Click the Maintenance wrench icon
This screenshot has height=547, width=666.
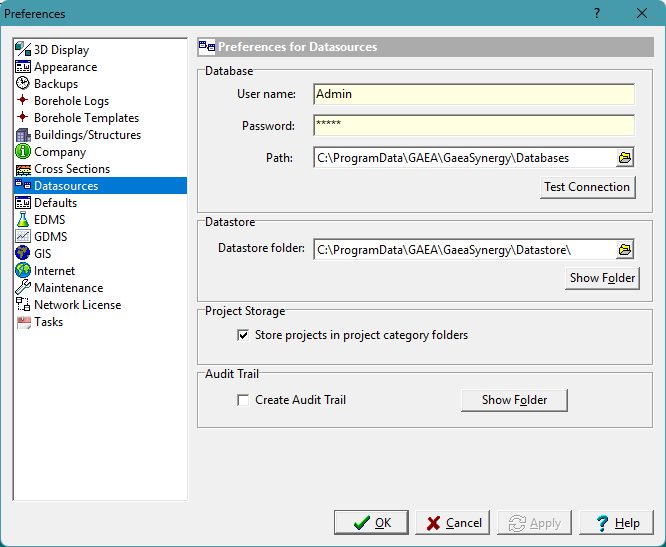[23, 288]
